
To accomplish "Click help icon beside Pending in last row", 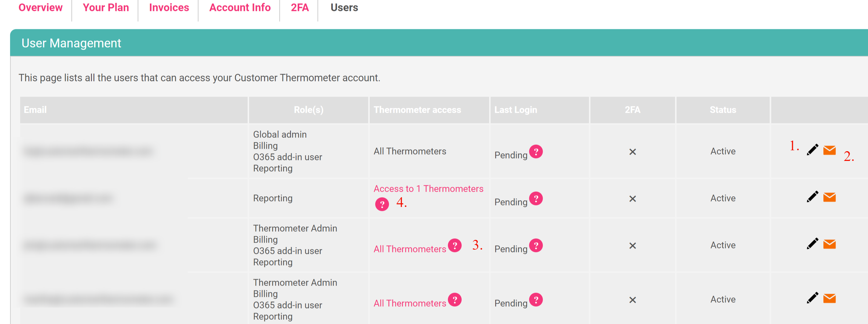I will click(536, 299).
